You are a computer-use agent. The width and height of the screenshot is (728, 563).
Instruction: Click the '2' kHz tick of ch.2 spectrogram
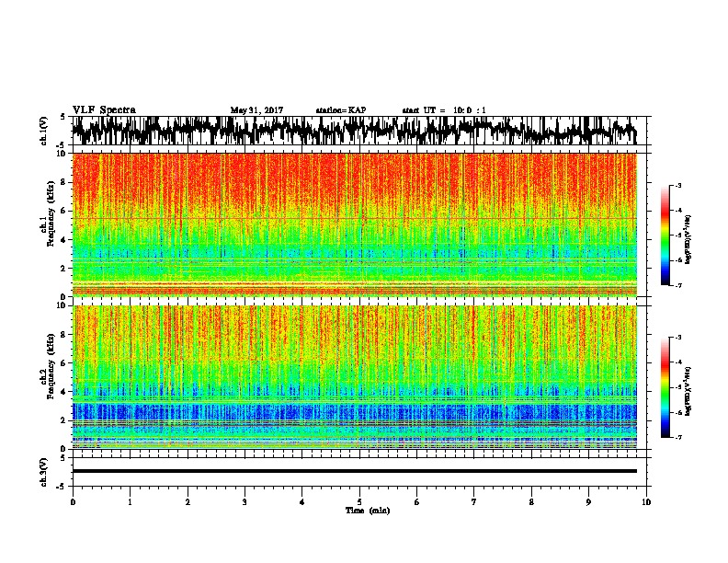point(64,420)
